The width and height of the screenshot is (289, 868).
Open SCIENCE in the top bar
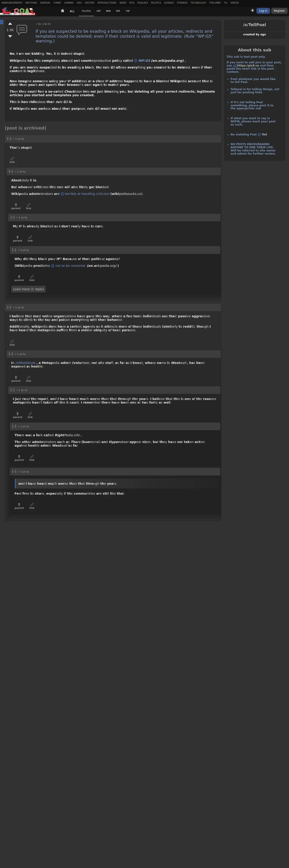pos(169,3)
